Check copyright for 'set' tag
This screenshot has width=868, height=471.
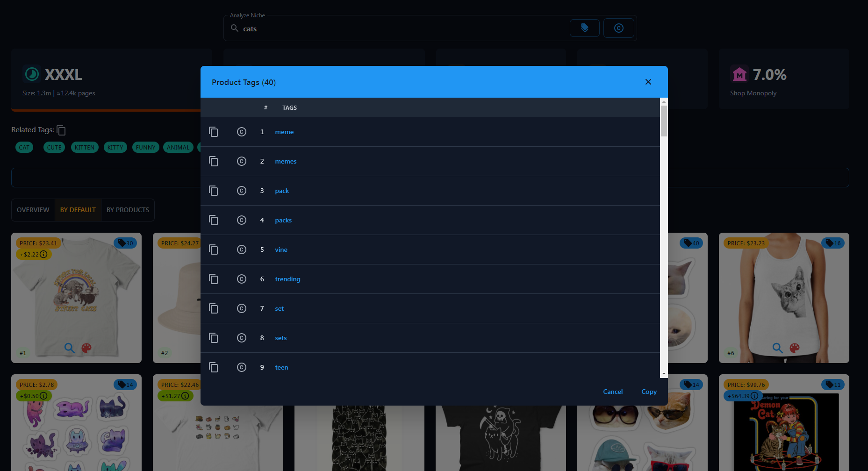pyautogui.click(x=242, y=308)
